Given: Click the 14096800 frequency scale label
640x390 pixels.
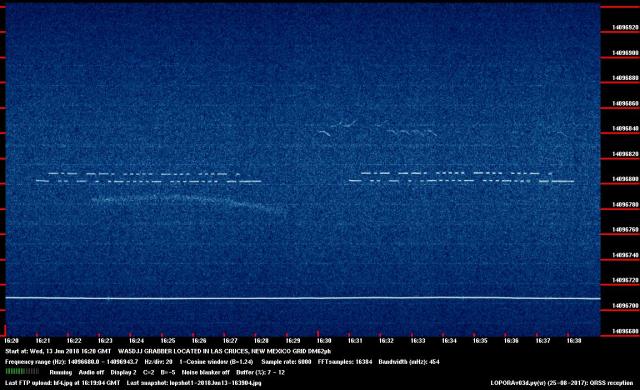Looking at the screenshot, I should tap(625, 179).
